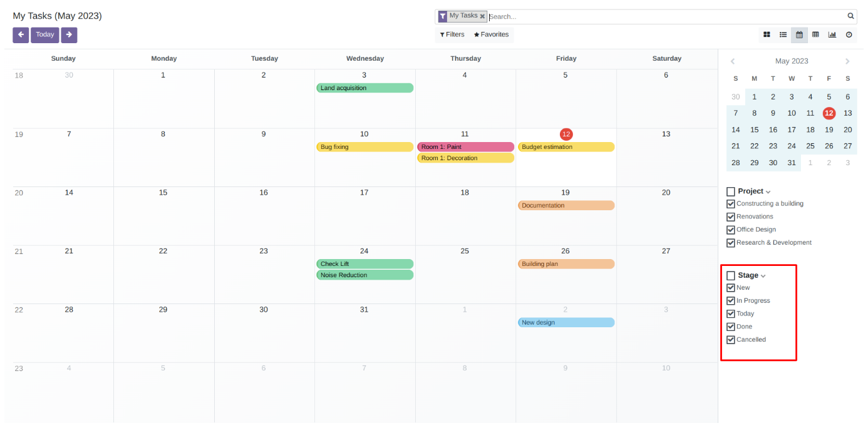Open the Favorites dropdown

tap(492, 35)
